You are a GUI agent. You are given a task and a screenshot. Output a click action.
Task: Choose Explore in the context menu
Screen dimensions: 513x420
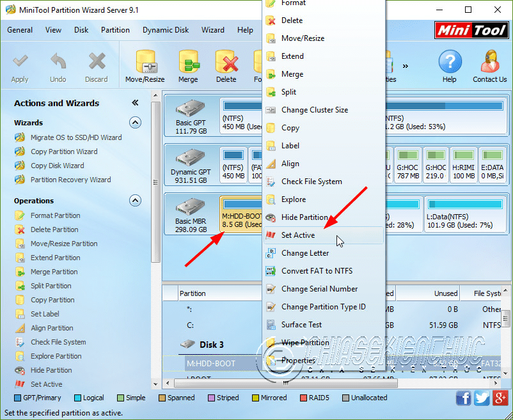click(323, 199)
